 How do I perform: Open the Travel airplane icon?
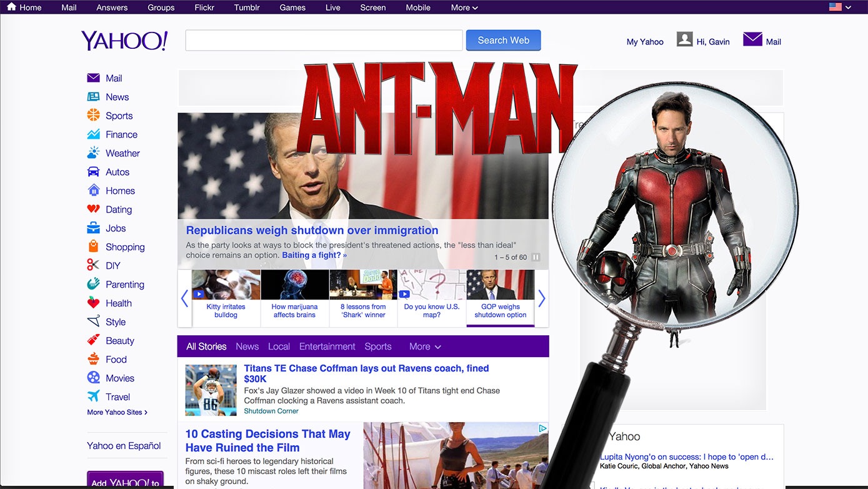coord(93,396)
